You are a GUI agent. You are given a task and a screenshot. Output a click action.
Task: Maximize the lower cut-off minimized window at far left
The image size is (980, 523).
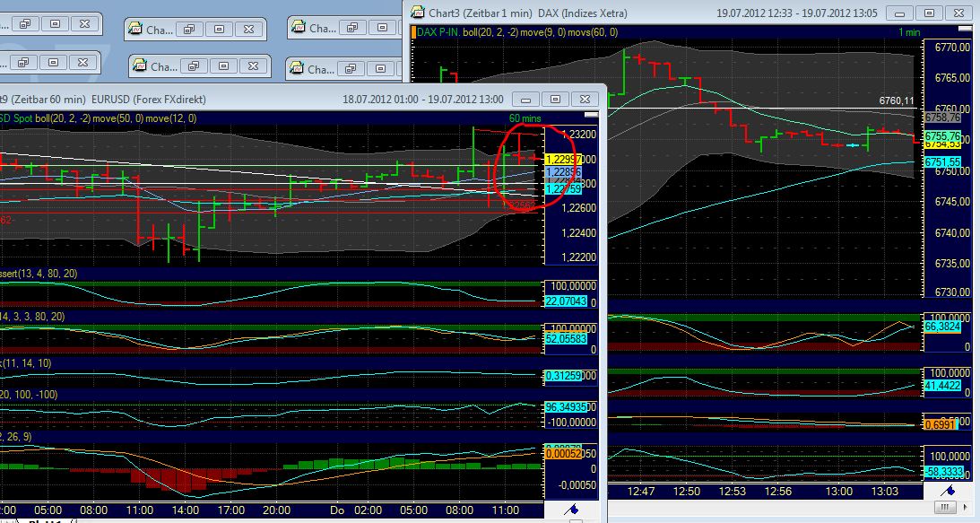53,62
